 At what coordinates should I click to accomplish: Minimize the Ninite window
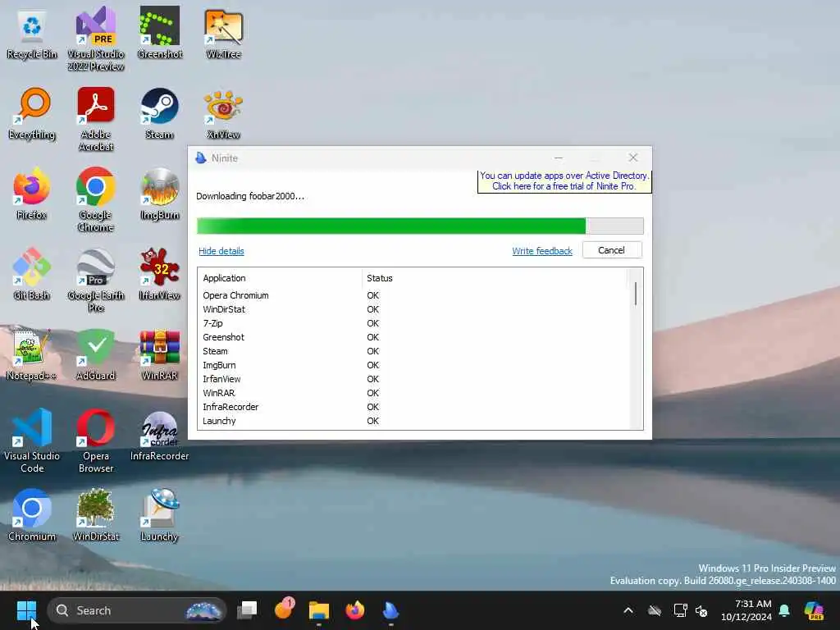tap(559, 157)
